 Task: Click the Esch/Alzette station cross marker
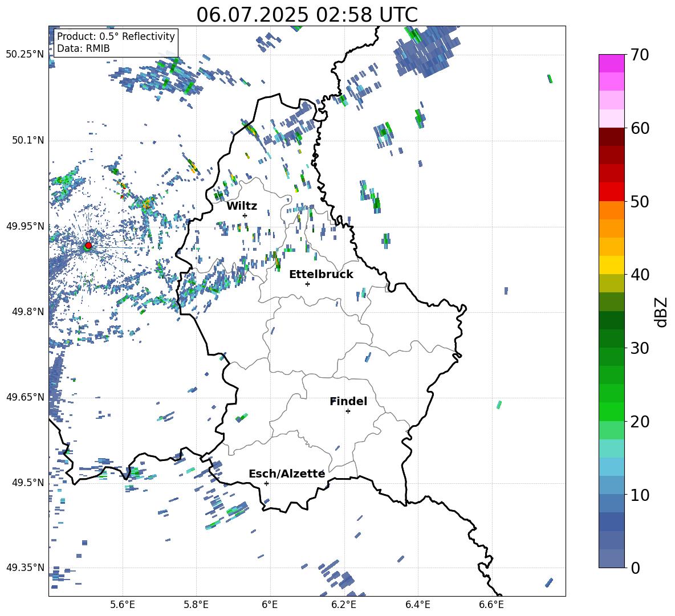(266, 483)
